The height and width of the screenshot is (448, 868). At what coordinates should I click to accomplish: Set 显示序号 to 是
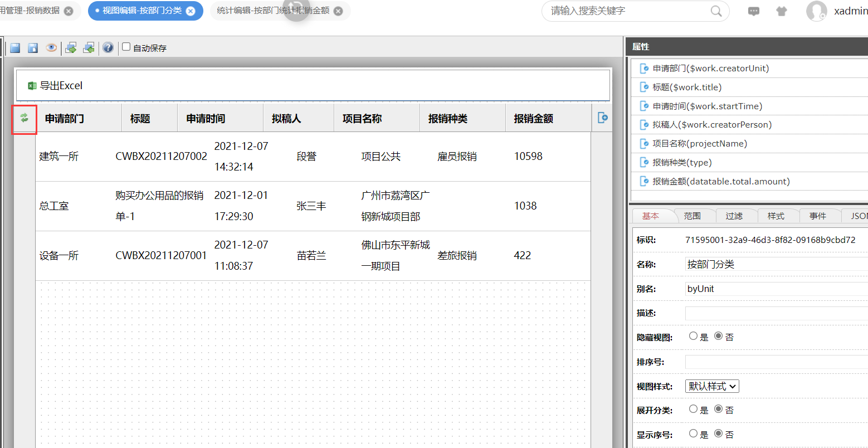click(x=693, y=434)
